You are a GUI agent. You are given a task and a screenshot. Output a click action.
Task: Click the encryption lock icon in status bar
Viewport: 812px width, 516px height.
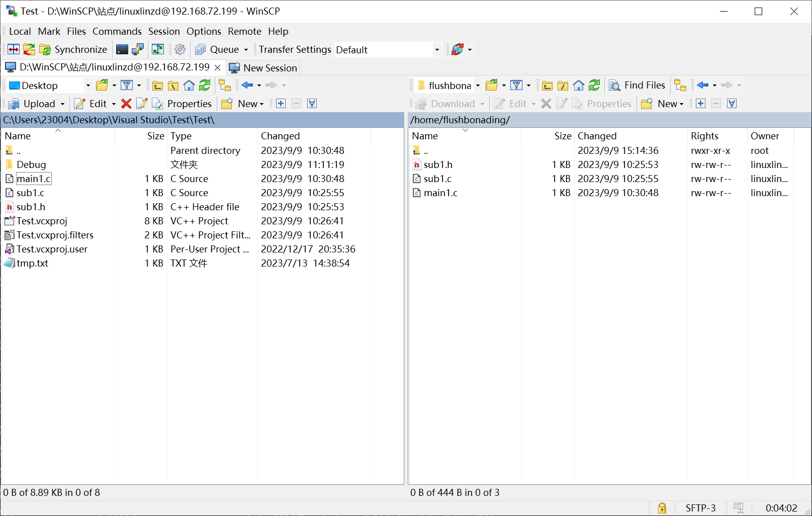662,508
